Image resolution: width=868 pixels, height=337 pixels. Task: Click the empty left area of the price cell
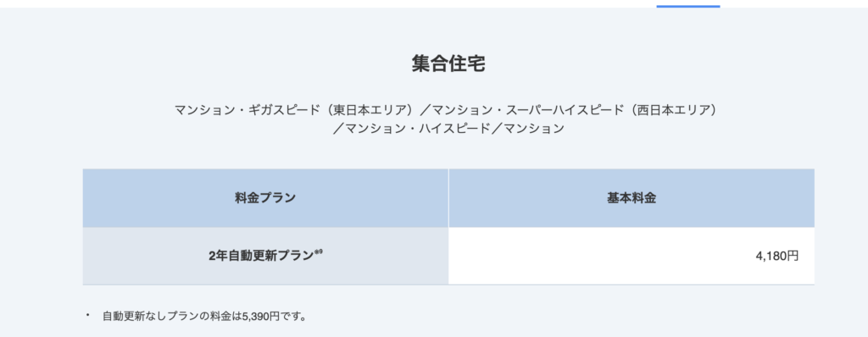(554, 257)
